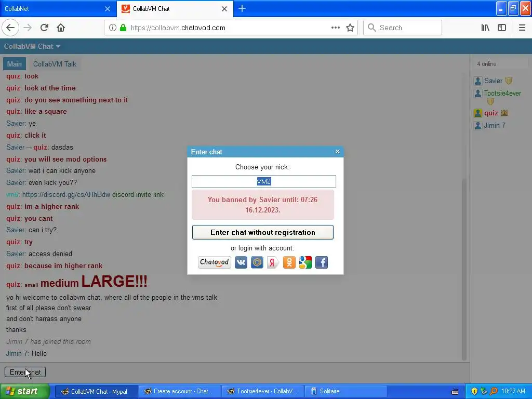
Task: Click Savier's name in 'access denied' message
Action: 16,254
